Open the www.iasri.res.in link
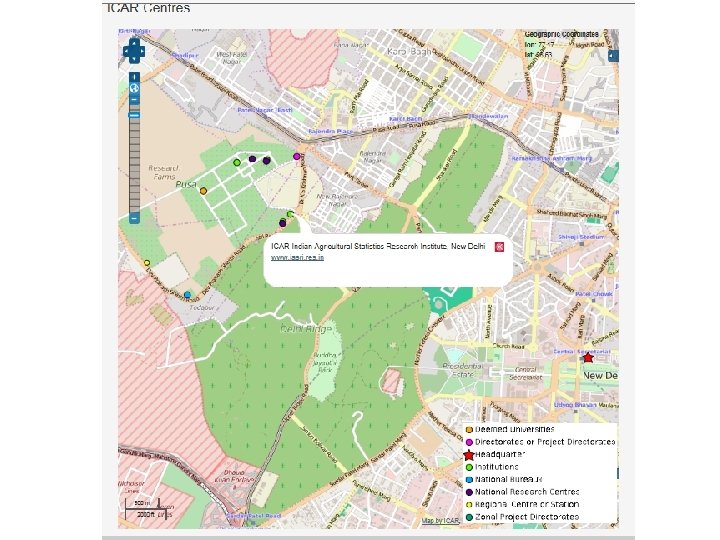720x540 pixels. coord(297,258)
